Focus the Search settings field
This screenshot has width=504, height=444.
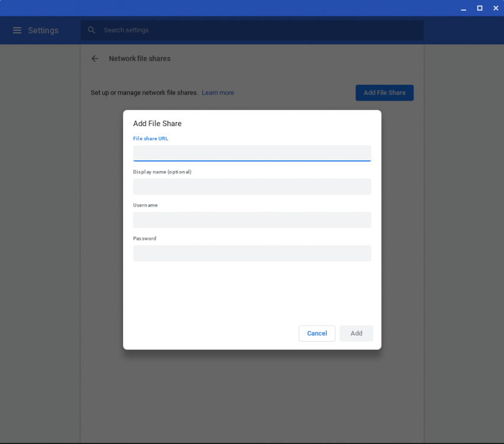coord(251,30)
